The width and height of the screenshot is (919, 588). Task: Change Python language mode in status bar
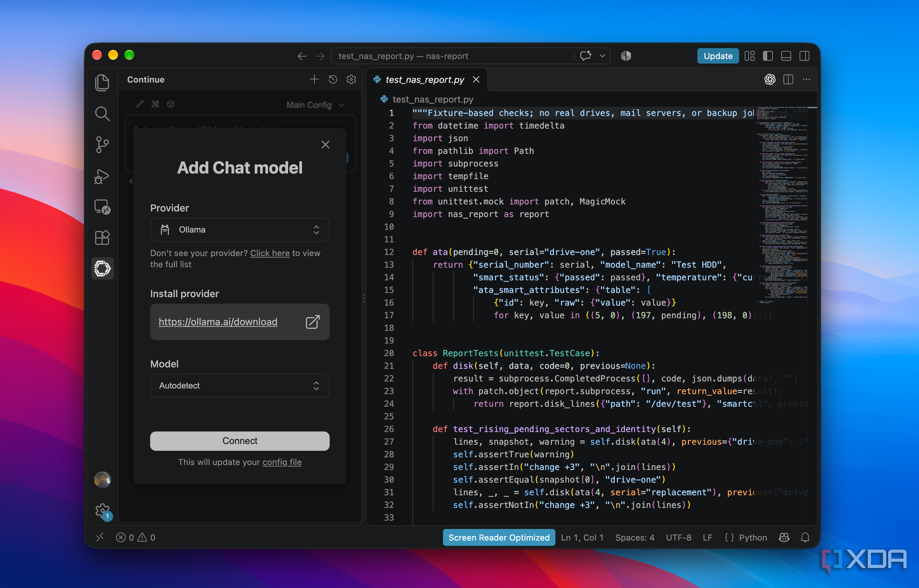click(x=752, y=537)
